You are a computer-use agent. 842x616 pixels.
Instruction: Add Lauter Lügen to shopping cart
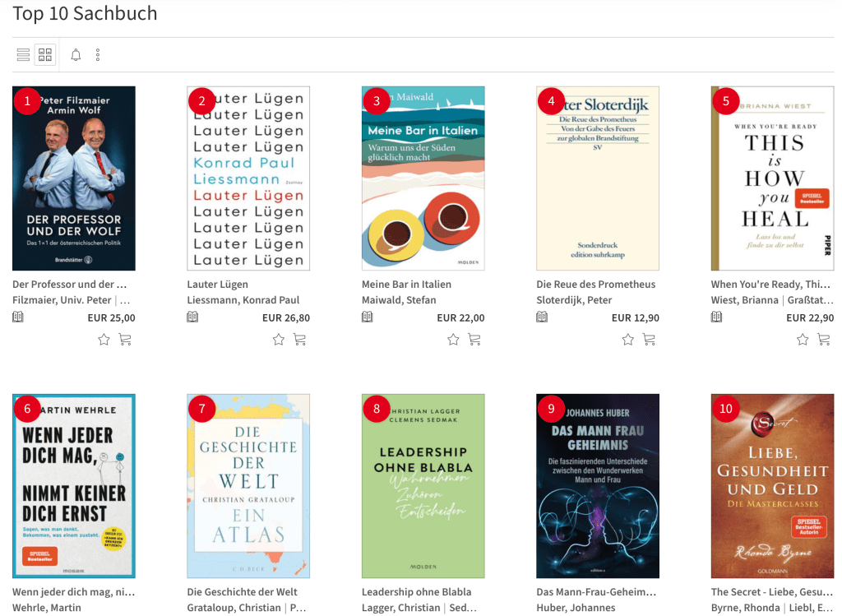(299, 340)
